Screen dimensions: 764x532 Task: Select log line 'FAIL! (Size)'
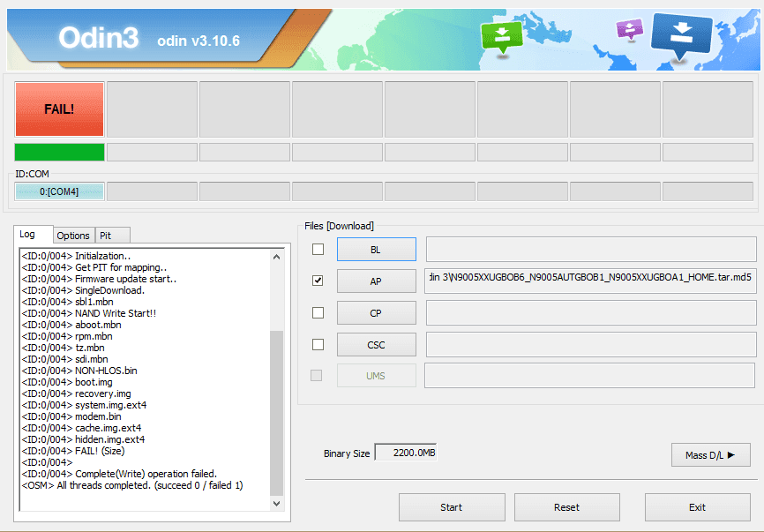pos(73,451)
